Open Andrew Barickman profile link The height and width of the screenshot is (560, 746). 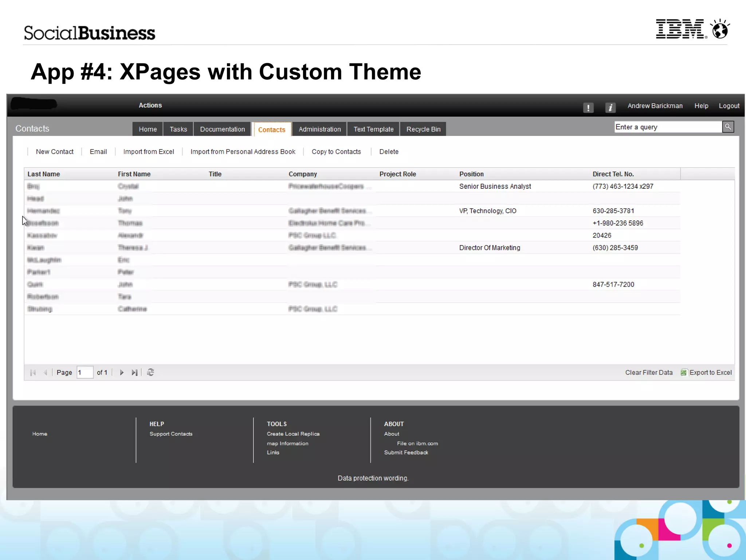pos(655,106)
